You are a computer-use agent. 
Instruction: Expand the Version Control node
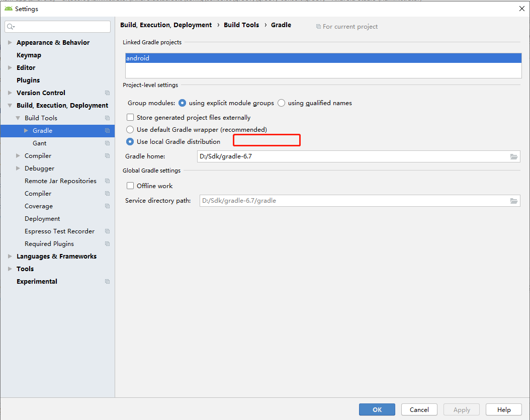pyautogui.click(x=10, y=93)
